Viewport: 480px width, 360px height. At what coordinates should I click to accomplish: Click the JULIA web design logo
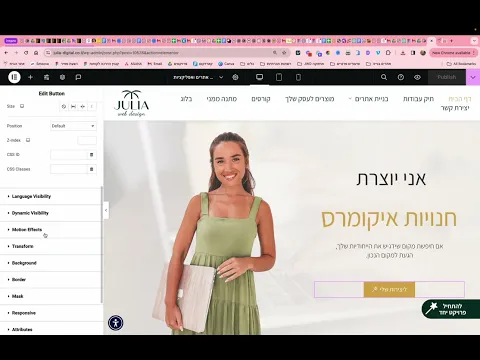(131, 103)
